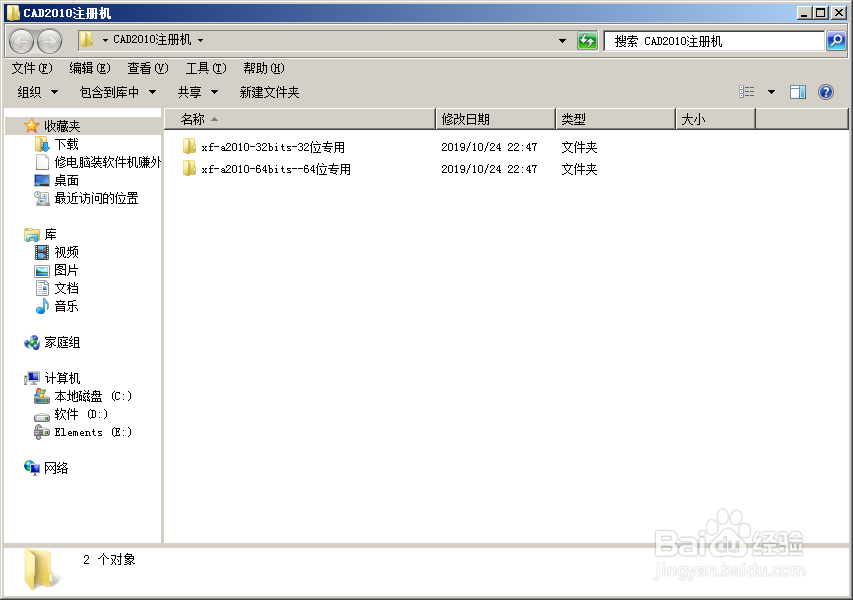Screen dimensions: 853x600
Task: Select the 图片 library icon
Action: tap(64, 269)
